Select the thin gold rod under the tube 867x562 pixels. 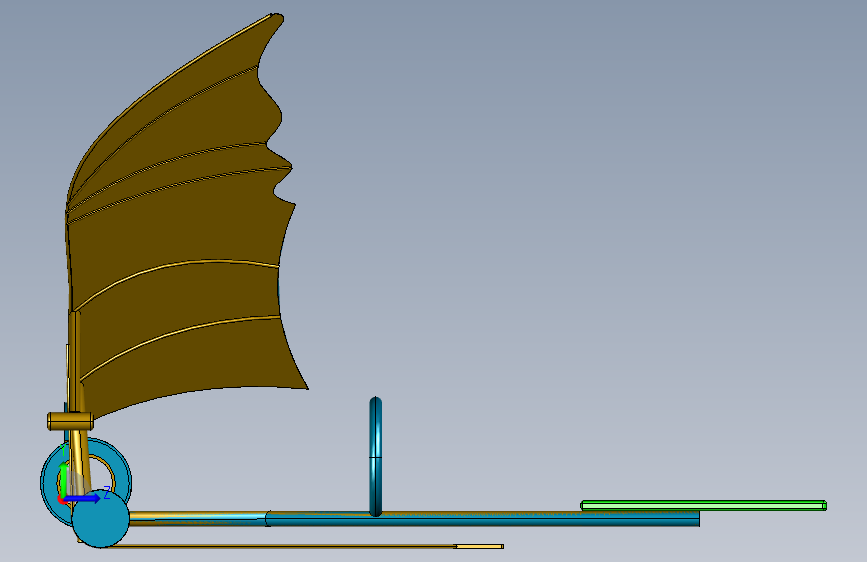tap(282, 547)
